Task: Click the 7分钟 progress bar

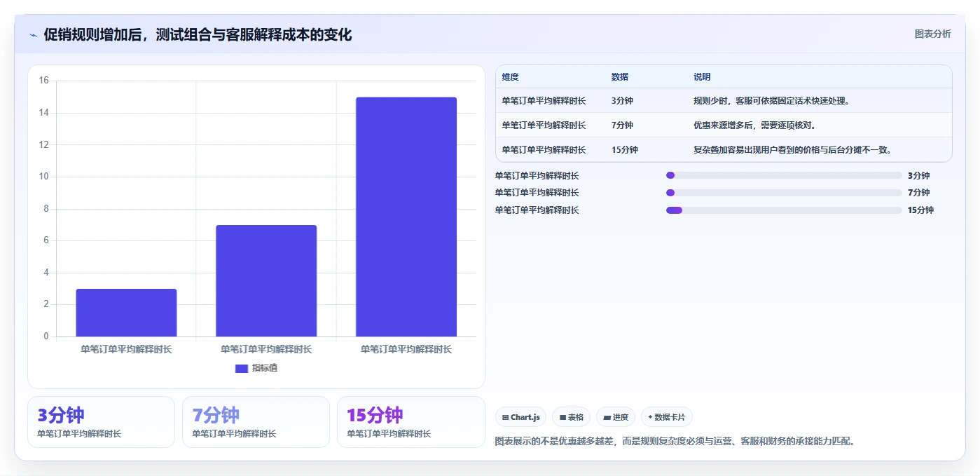Action: point(784,193)
